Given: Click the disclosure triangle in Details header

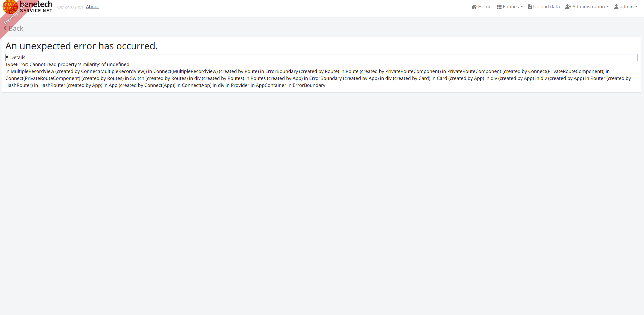Looking at the screenshot, I should pyautogui.click(x=7, y=57).
